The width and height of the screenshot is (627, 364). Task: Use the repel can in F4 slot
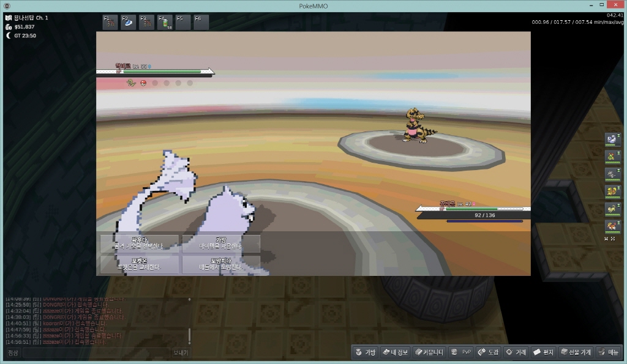click(x=165, y=23)
